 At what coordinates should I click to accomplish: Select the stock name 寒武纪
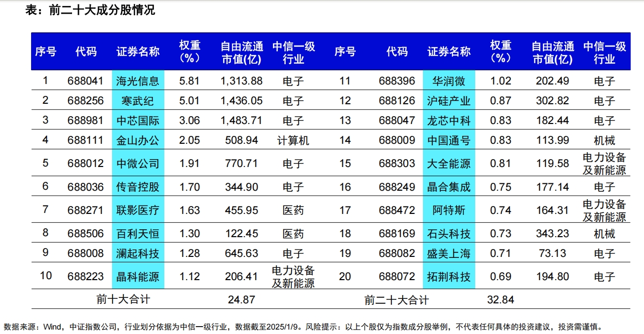coord(138,101)
